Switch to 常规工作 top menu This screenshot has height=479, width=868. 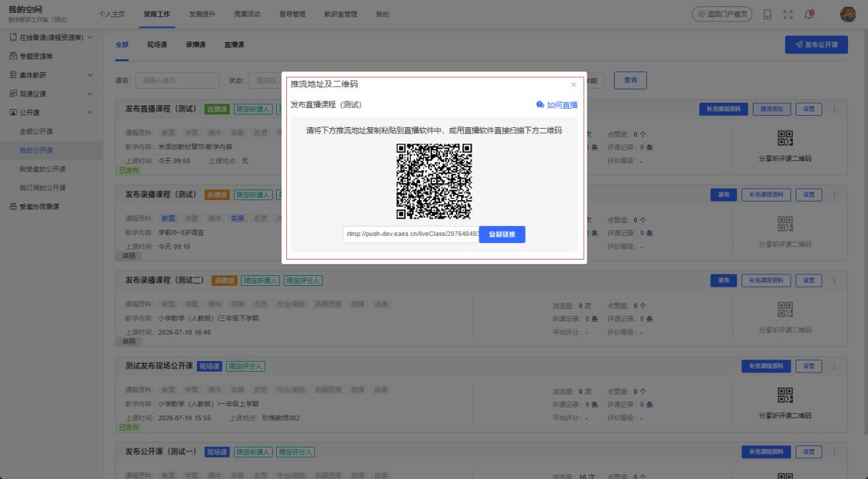[156, 15]
